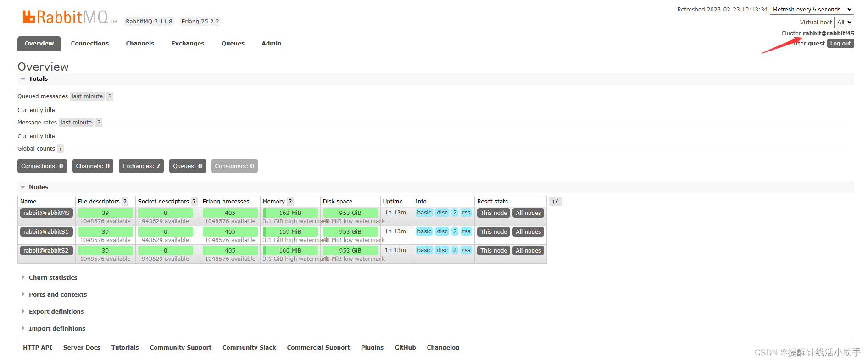Open help for Queued messages
Image resolution: width=868 pixels, height=361 pixels.
[110, 96]
